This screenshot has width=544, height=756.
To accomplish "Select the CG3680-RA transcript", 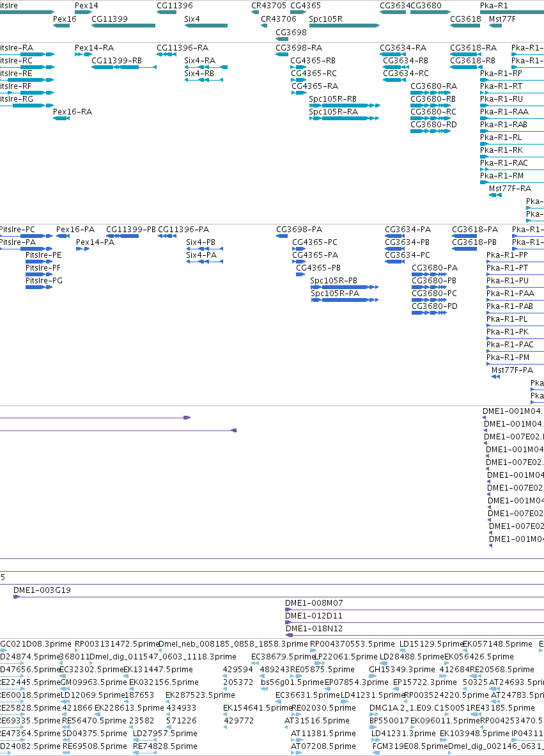I will pyautogui.click(x=430, y=93).
